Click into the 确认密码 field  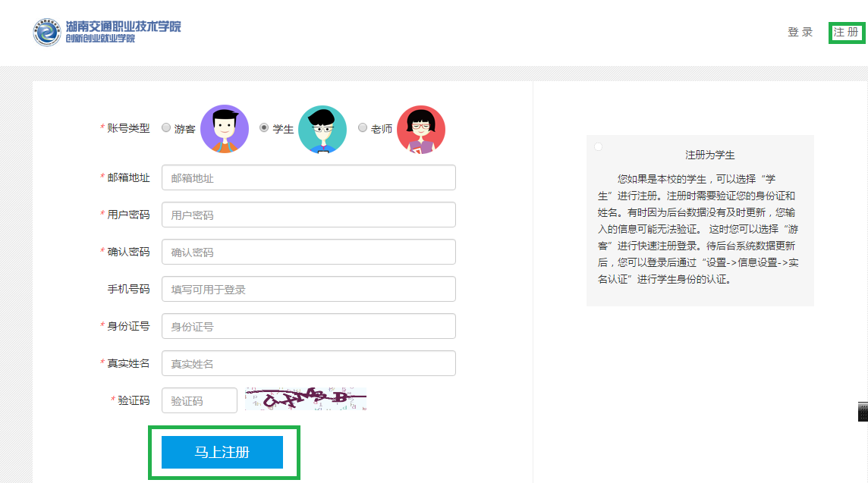coord(308,252)
